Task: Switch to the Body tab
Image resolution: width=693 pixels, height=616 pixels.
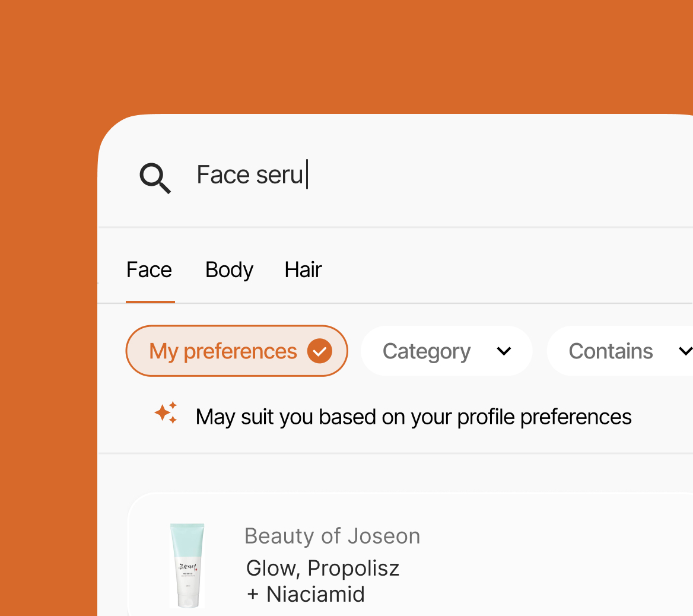Action: [229, 270]
